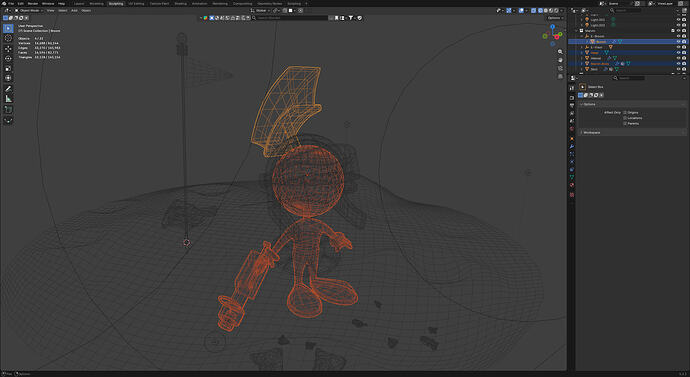Viewport: 690px width, 377px height.
Task: Open the viewport Select menu
Action: coord(63,11)
